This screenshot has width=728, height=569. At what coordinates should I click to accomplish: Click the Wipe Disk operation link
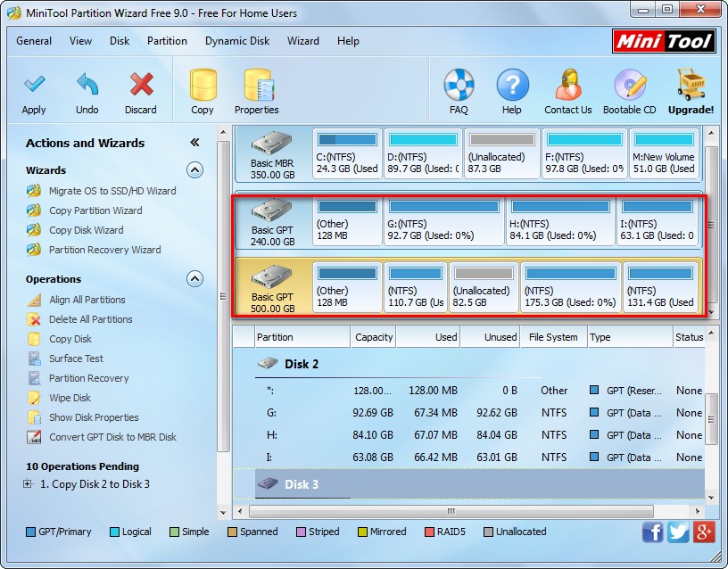click(70, 398)
